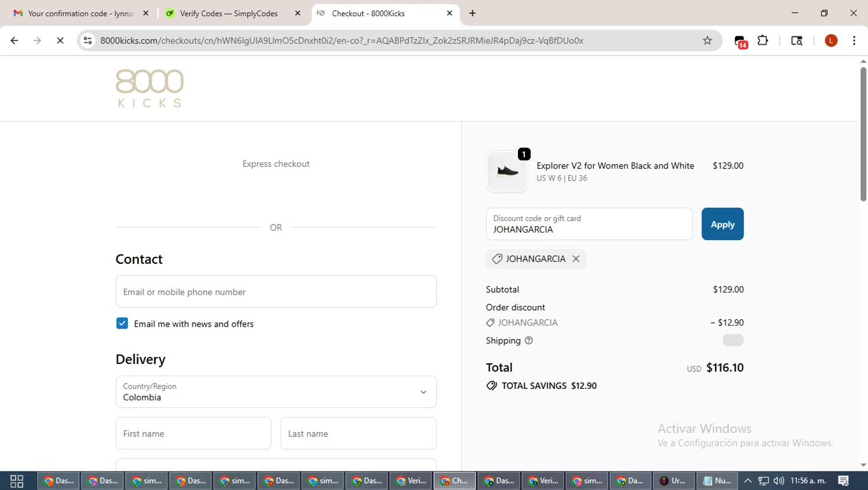Open site information for 8000kicks.com

pos(88,40)
